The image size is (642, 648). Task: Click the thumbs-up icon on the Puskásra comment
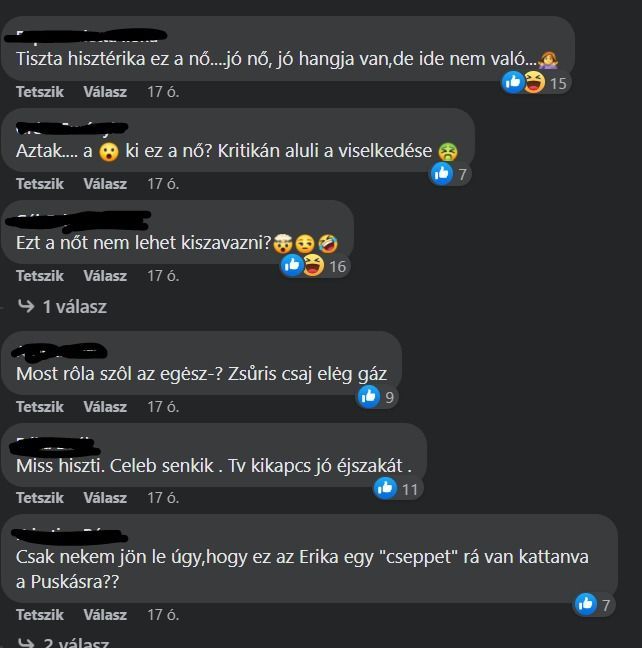(x=586, y=604)
